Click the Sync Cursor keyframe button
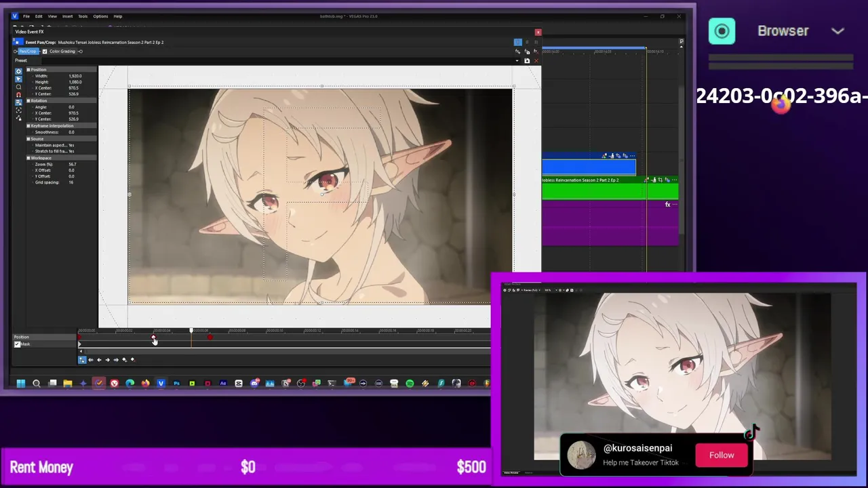 (x=82, y=360)
